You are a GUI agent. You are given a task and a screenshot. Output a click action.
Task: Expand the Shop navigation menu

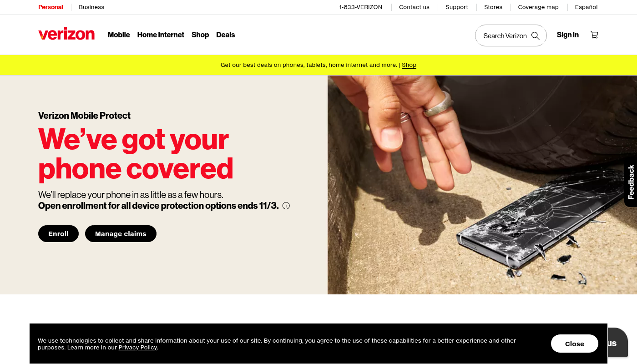[200, 35]
